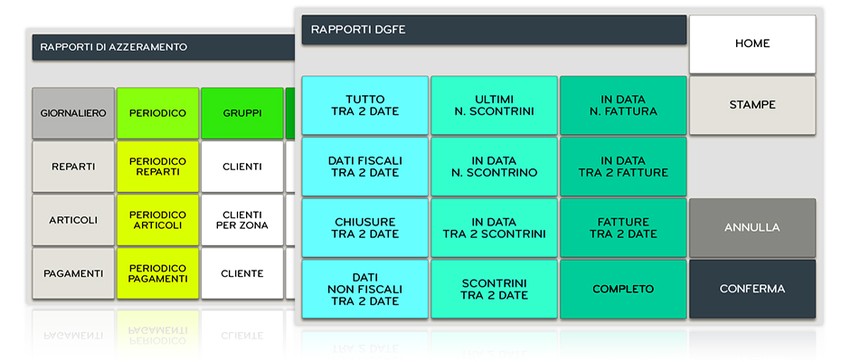The height and width of the screenshot is (362, 850).
Task: Select FATTURE TRA 2 DATE
Action: tap(623, 228)
